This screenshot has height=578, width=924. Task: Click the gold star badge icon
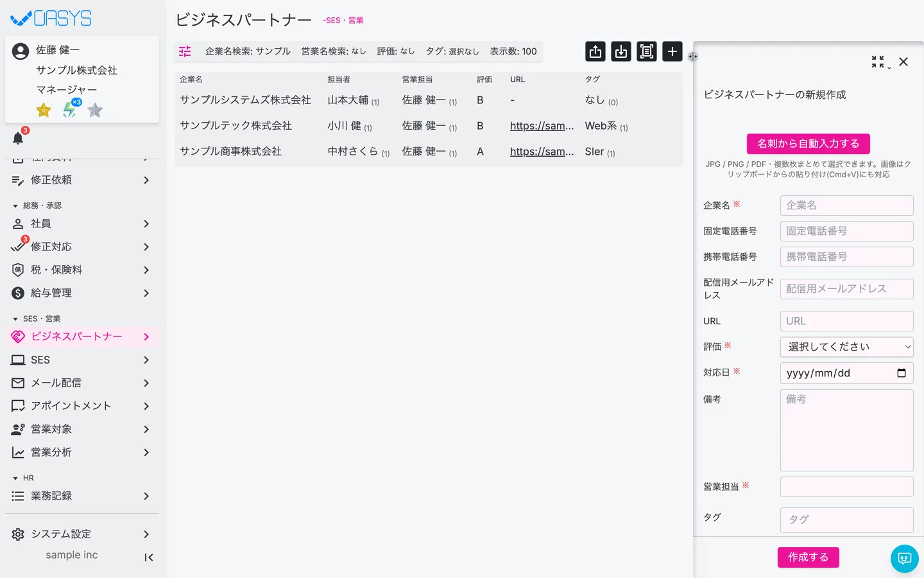[x=44, y=110]
